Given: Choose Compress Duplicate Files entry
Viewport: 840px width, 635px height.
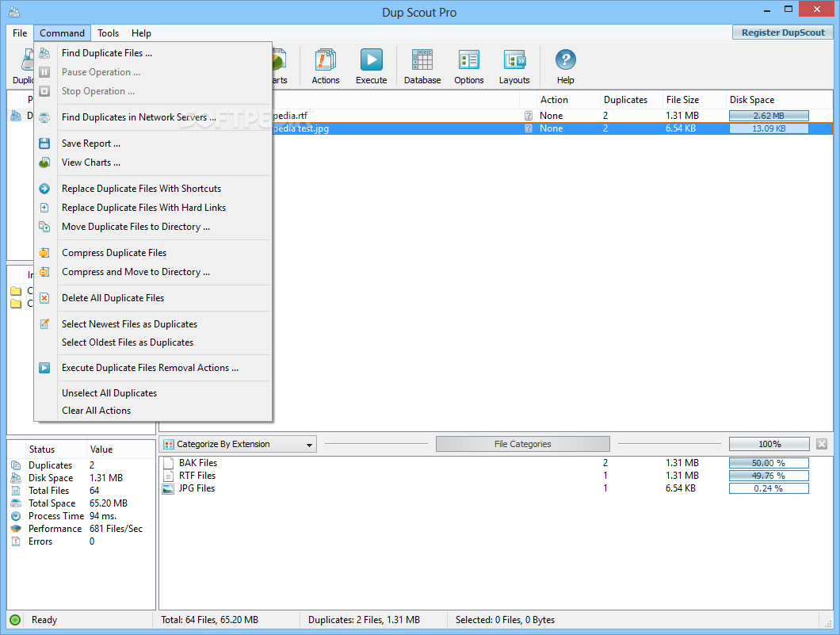Looking at the screenshot, I should (153, 252).
